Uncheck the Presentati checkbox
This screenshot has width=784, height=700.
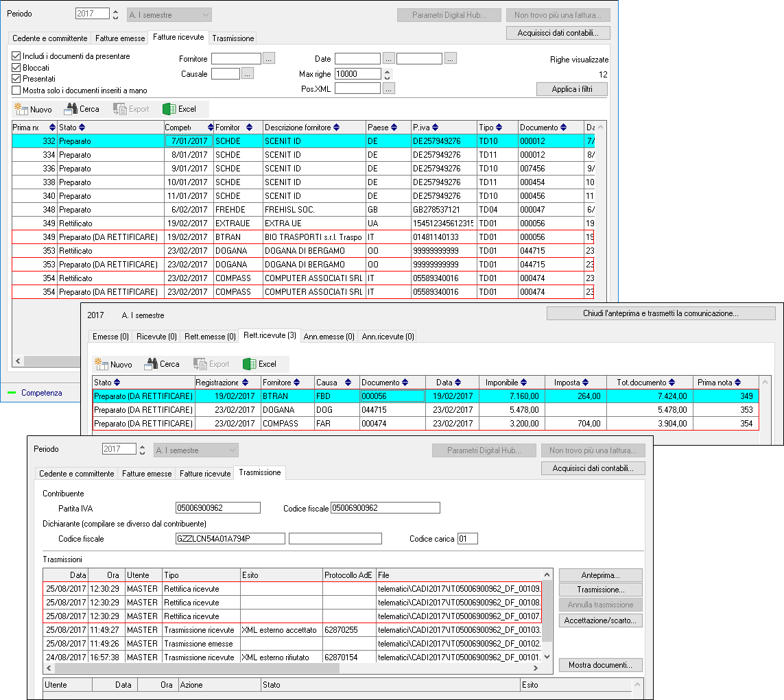16,78
